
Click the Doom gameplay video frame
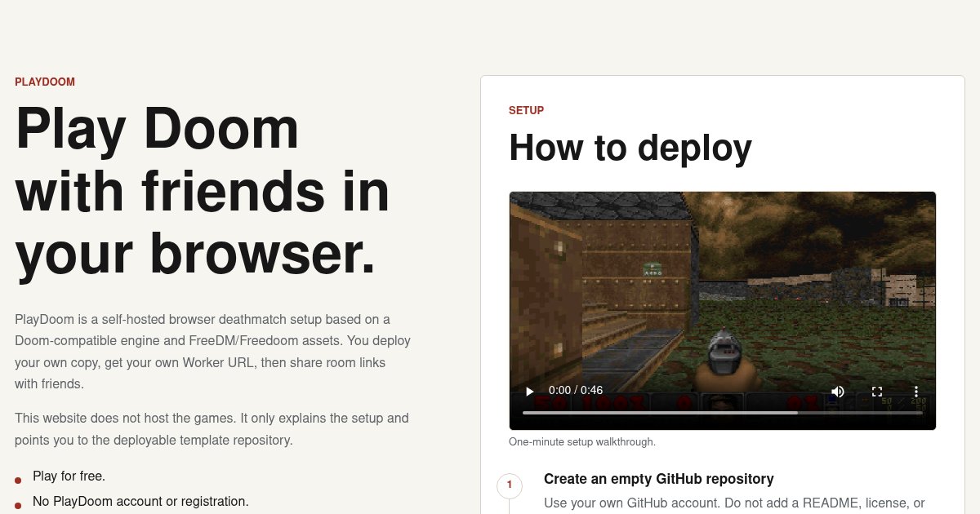(x=723, y=311)
